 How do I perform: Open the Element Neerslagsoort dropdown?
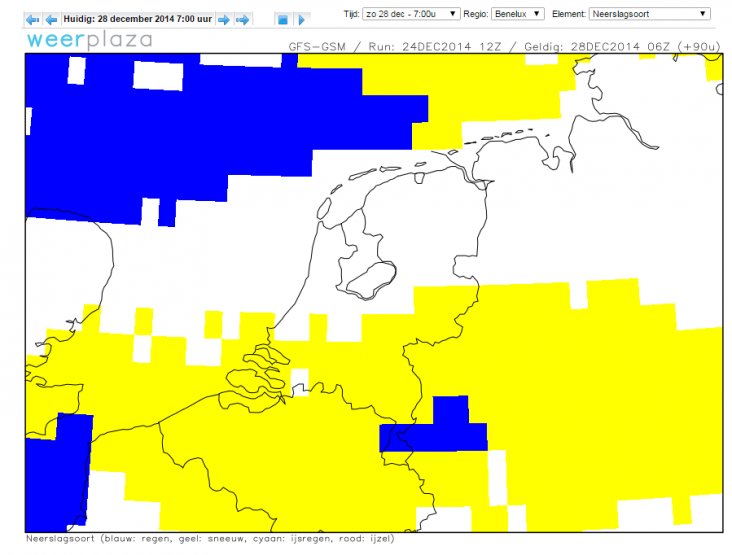coord(649,14)
